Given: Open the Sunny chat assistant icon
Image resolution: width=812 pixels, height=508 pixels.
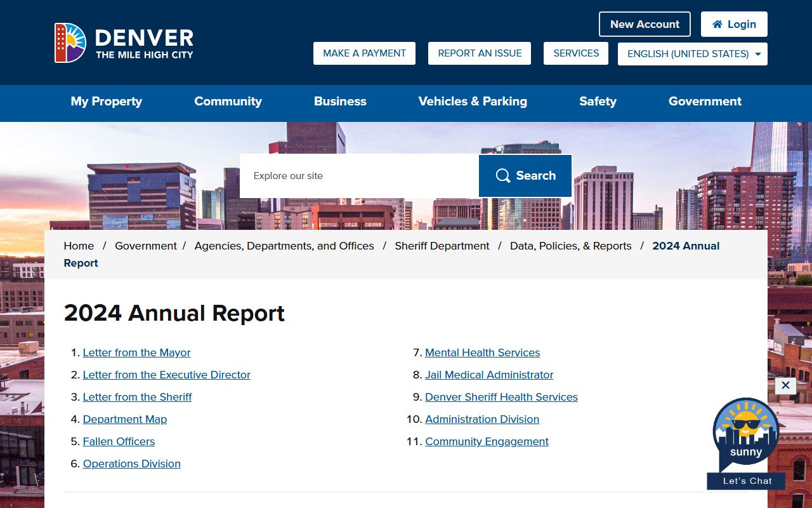Looking at the screenshot, I should coord(746,434).
